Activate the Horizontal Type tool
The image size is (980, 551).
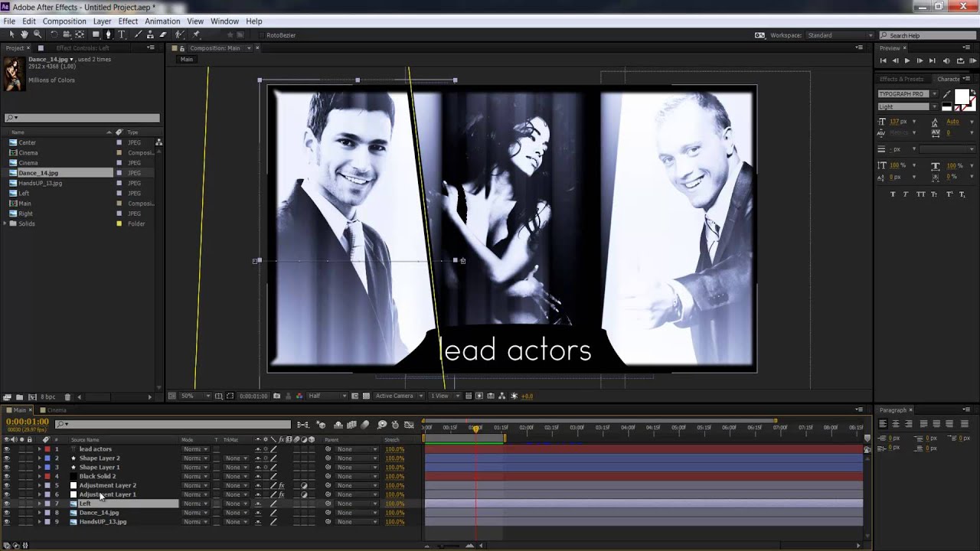click(121, 35)
